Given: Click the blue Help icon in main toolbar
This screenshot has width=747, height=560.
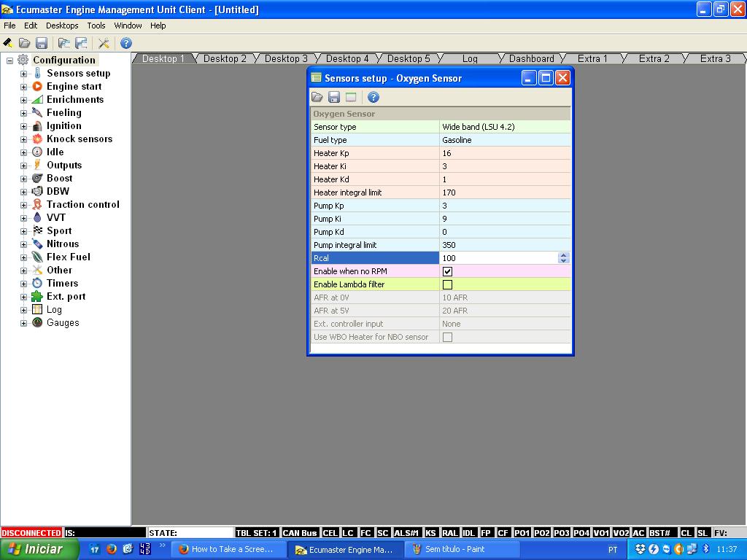Looking at the screenshot, I should click(x=126, y=44).
